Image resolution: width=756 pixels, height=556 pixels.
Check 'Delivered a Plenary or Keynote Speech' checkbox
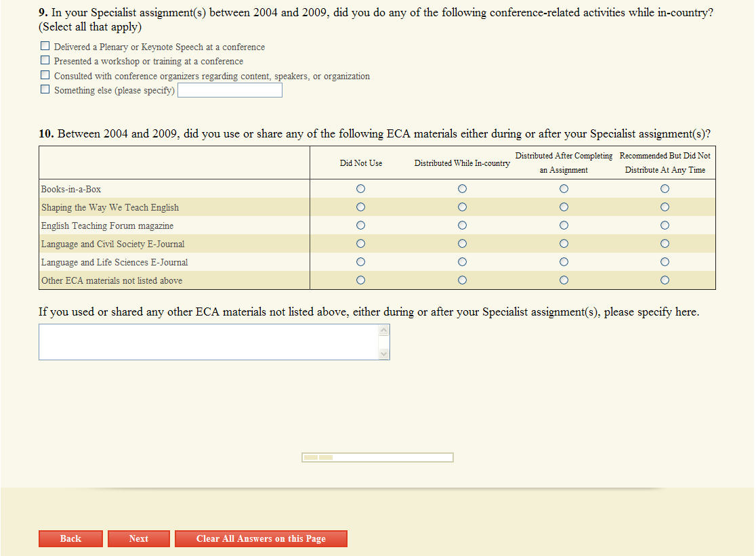(45, 46)
